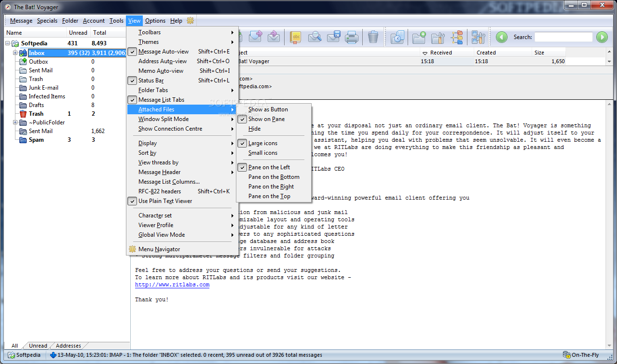Select Pane on the Bottom

click(274, 177)
